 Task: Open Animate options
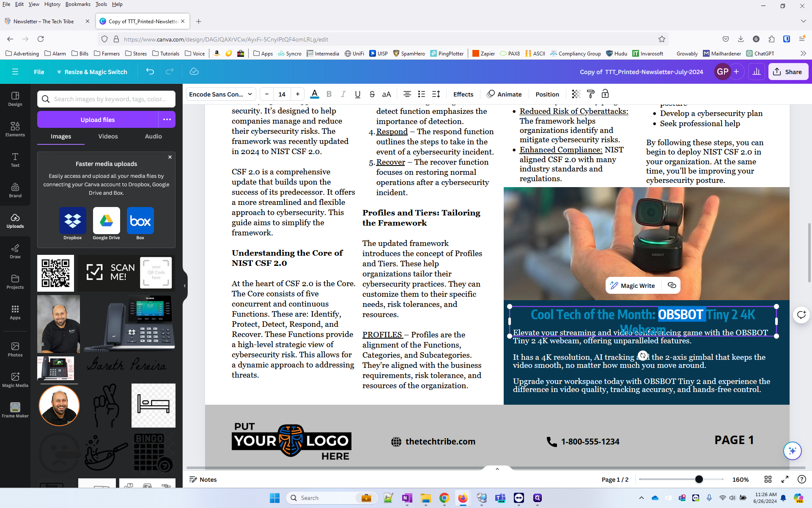pyautogui.click(x=504, y=94)
